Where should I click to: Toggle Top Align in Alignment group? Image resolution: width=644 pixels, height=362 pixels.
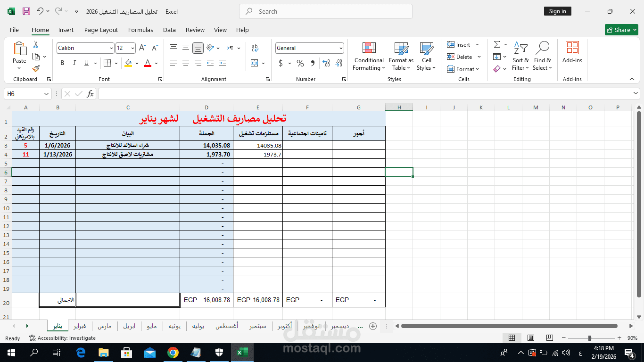[x=173, y=48]
